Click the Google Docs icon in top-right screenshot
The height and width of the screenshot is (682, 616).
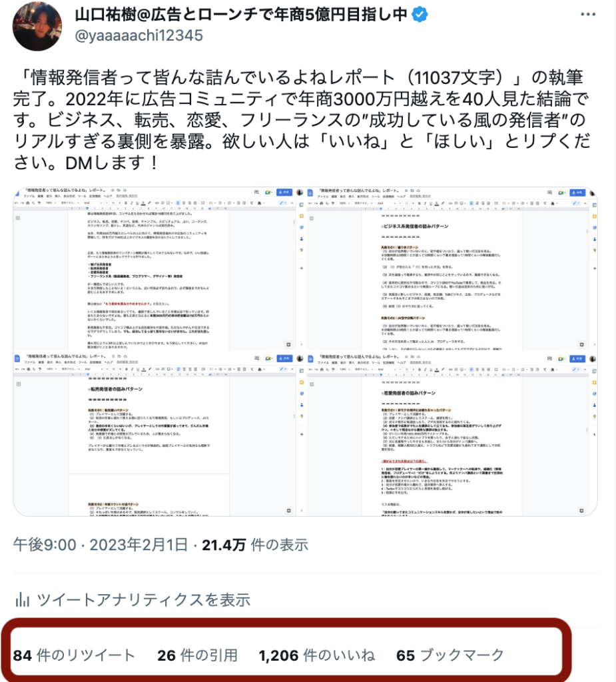310,192
